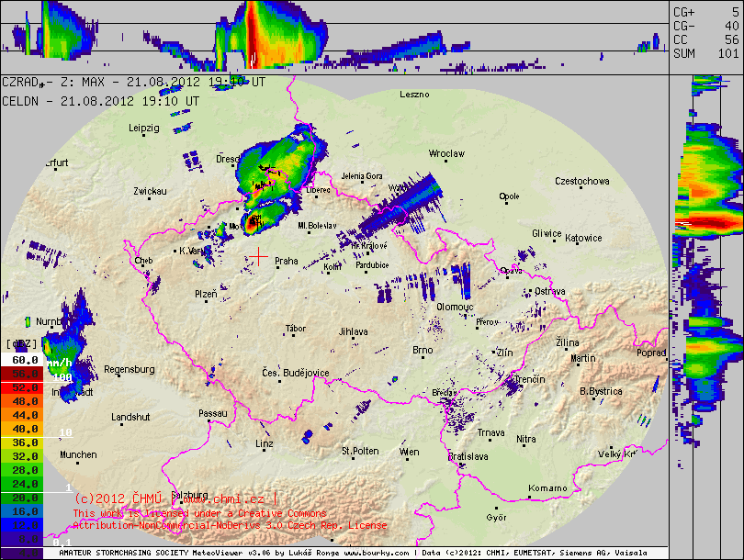Click the Munchen city label
The height and width of the screenshot is (560, 744).
tap(78, 454)
